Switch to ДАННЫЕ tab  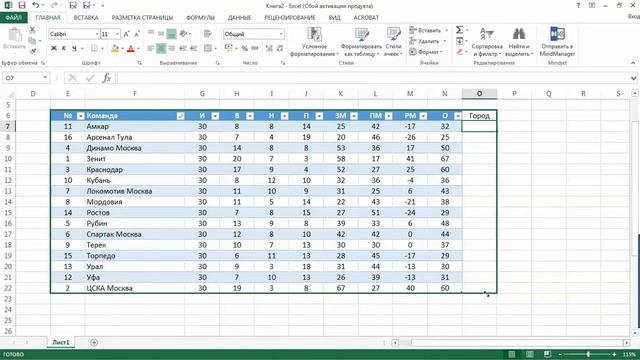point(239,18)
